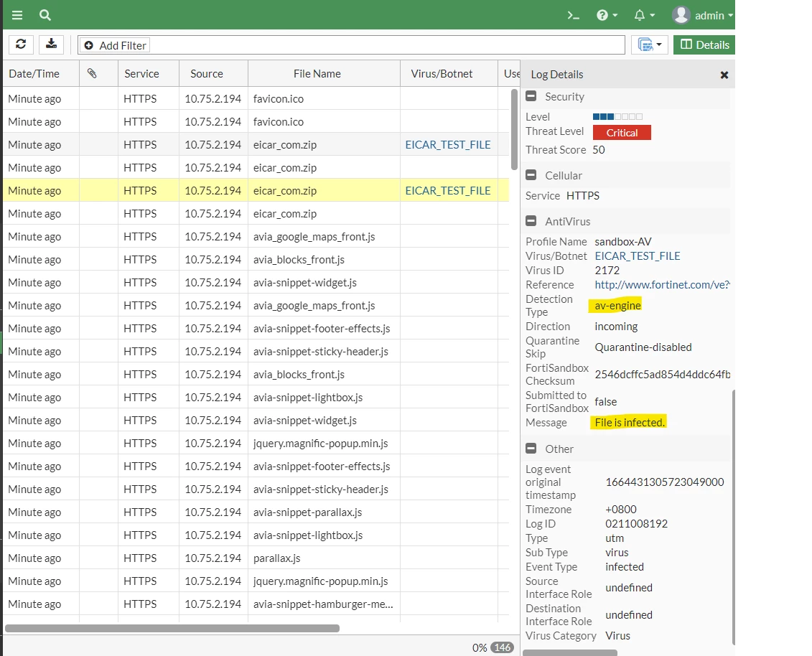Click the av-engine Detection Type value
This screenshot has width=812, height=656.
point(617,306)
